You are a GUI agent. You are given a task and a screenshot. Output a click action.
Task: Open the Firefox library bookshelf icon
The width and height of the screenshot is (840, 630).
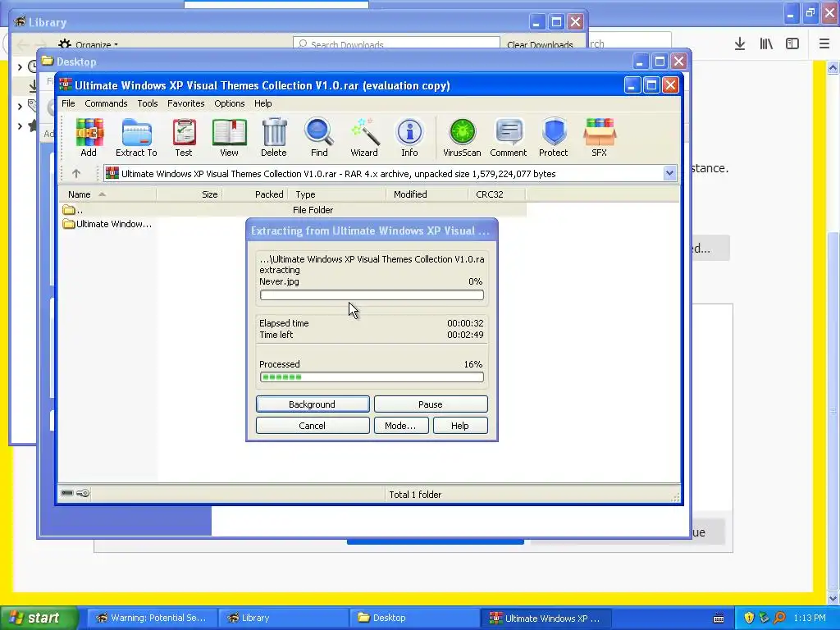click(x=766, y=44)
